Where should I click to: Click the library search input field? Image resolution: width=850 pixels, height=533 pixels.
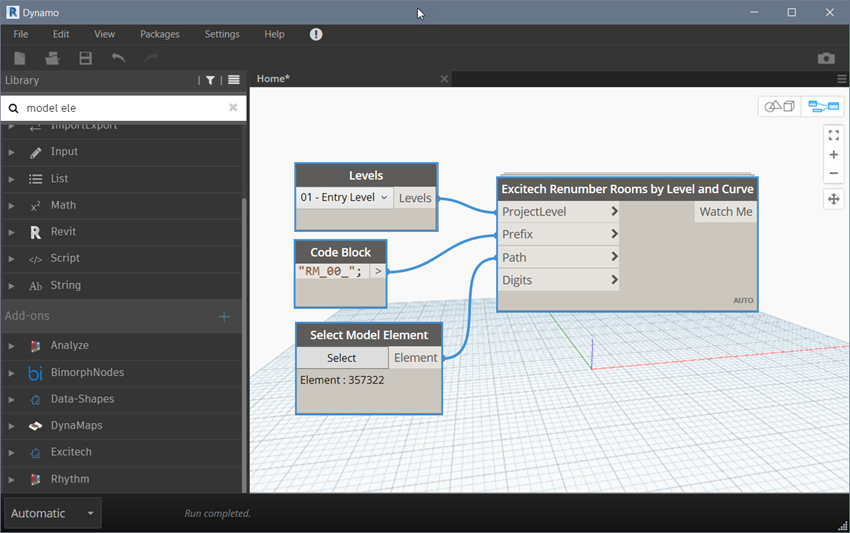point(125,108)
